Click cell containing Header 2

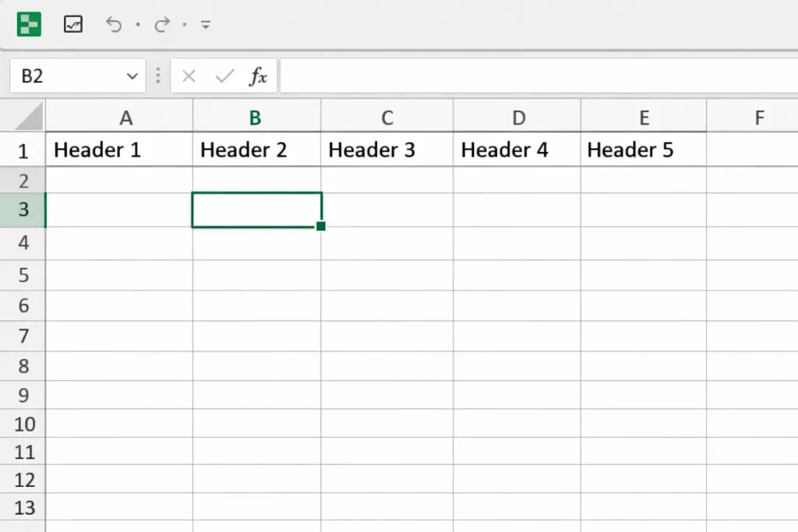[257, 150]
